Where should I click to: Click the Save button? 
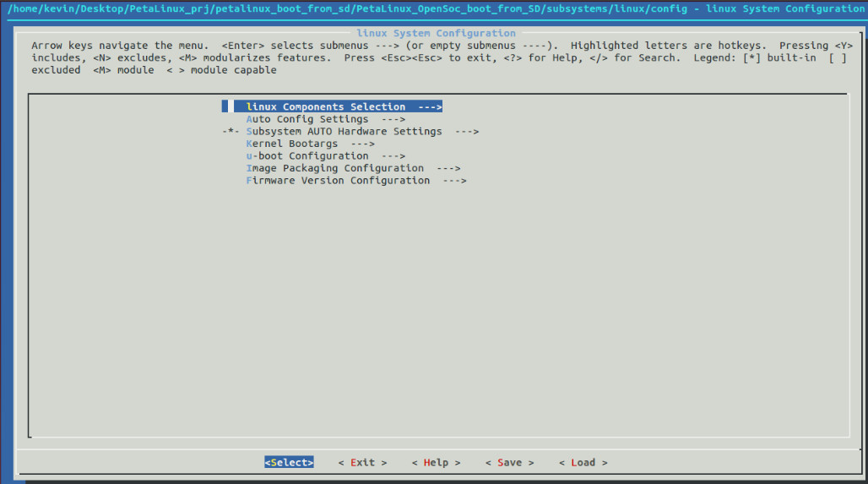[x=509, y=462]
